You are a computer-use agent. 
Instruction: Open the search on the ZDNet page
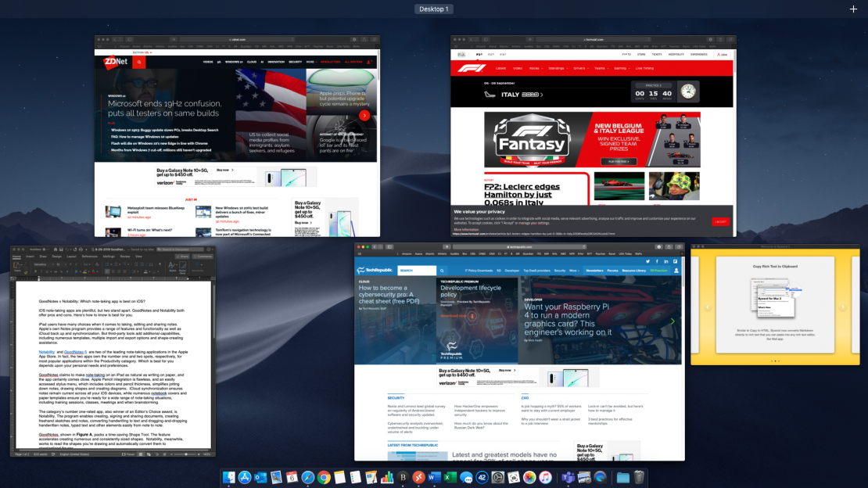[x=138, y=62]
